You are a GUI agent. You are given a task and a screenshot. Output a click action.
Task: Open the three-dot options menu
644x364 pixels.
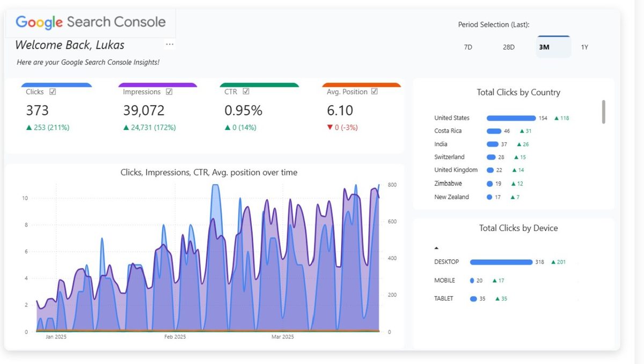click(x=170, y=44)
